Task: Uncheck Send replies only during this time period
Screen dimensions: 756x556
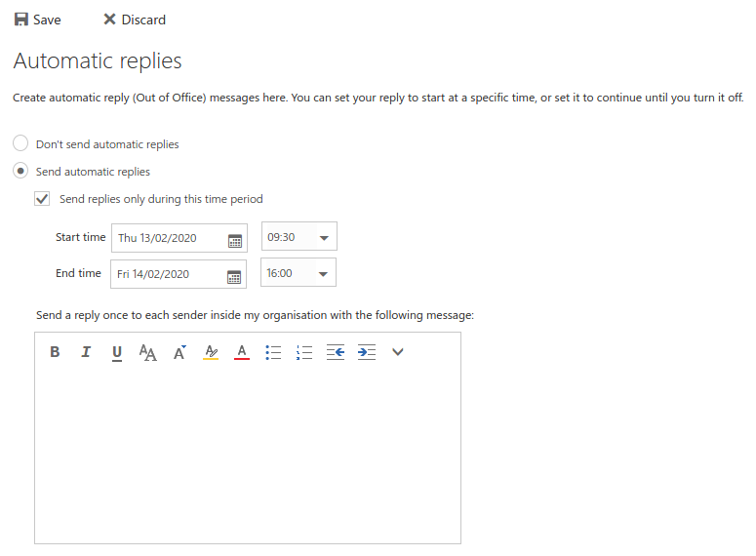Action: click(42, 199)
